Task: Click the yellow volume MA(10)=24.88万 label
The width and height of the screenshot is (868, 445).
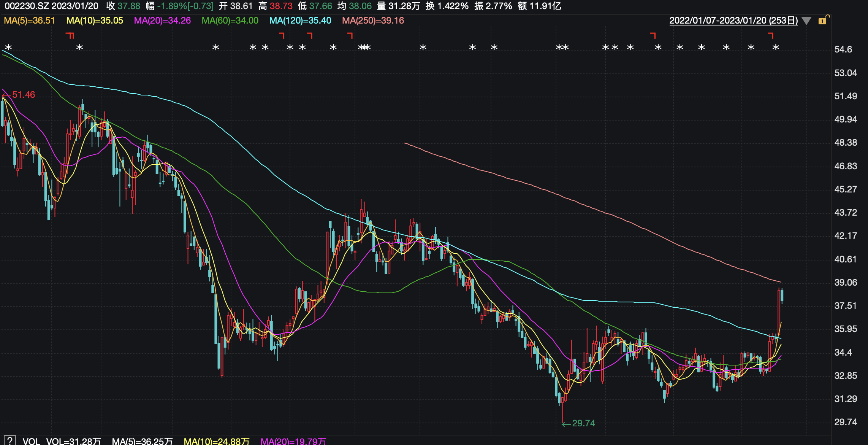Action: point(216,441)
